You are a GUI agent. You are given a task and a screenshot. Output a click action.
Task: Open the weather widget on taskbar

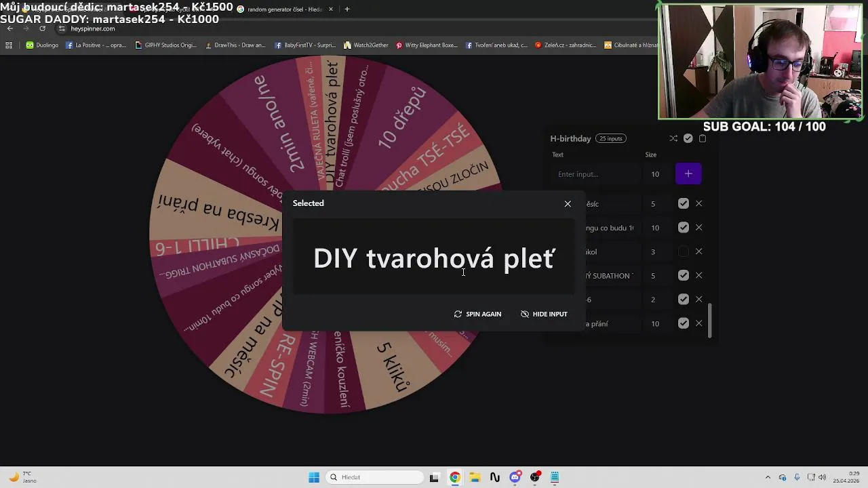coord(22,477)
